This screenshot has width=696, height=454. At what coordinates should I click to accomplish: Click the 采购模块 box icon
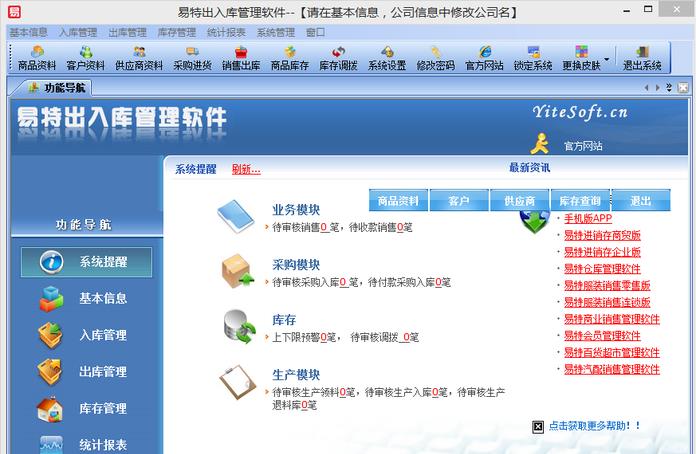pos(237,271)
